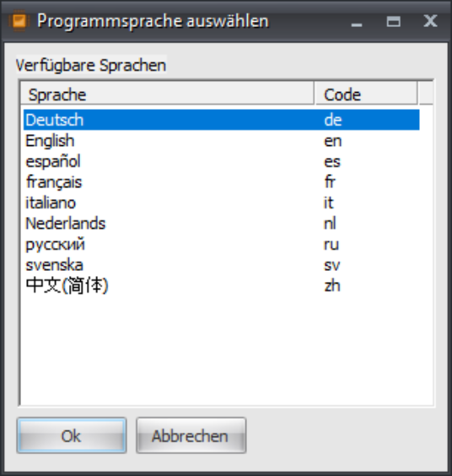
Task: Choose English from available languages
Action: (x=222, y=141)
